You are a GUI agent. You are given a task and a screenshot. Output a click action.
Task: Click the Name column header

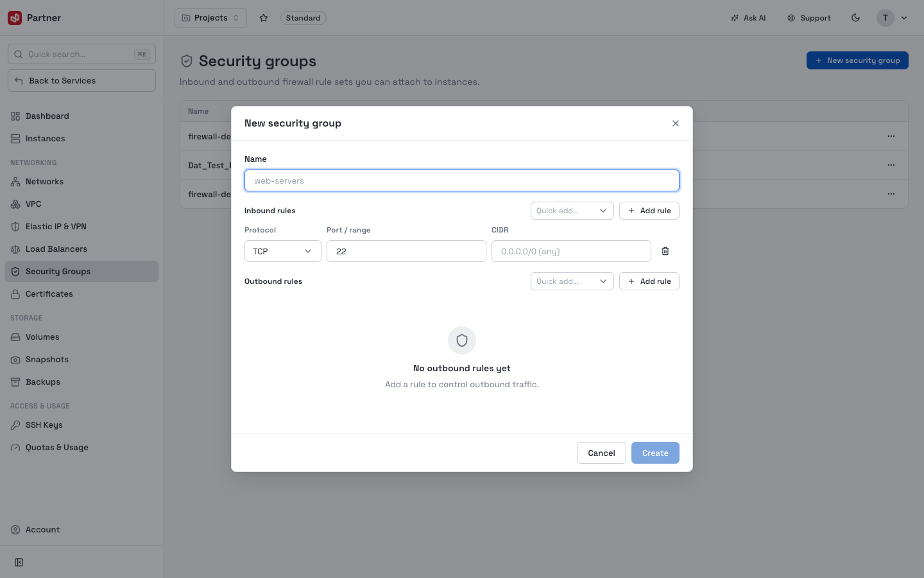click(198, 111)
